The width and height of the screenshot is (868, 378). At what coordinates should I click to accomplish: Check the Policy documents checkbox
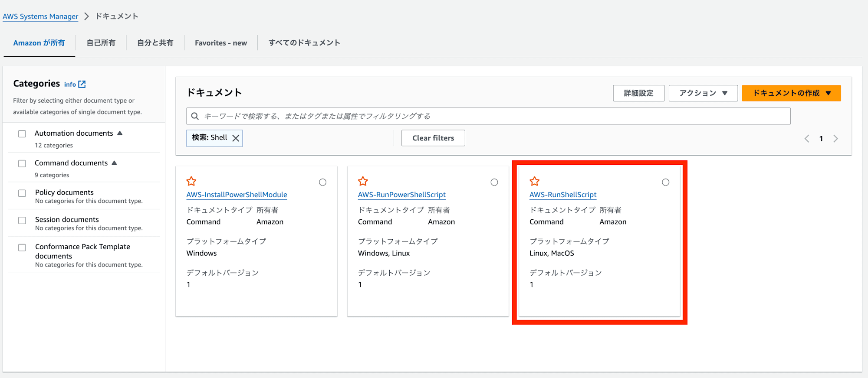coord(22,193)
